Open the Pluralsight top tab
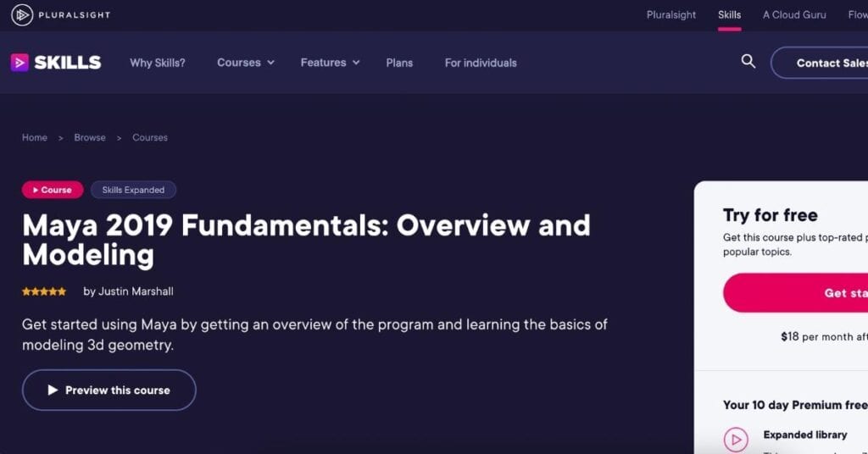The width and height of the screenshot is (868, 454). (x=671, y=15)
